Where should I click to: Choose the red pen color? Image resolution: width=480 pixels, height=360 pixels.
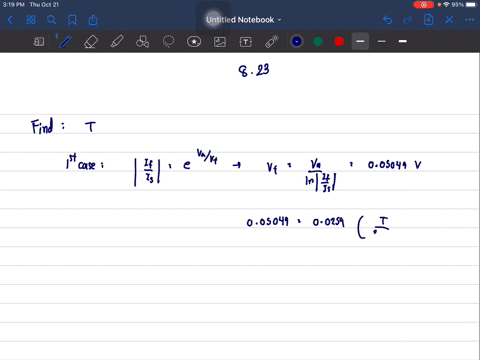coord(339,41)
